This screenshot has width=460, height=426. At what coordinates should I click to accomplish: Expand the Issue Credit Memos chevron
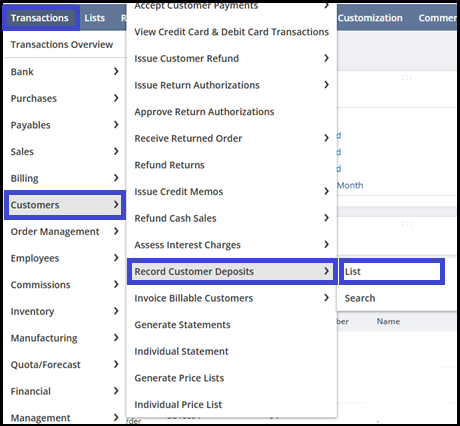tap(326, 191)
